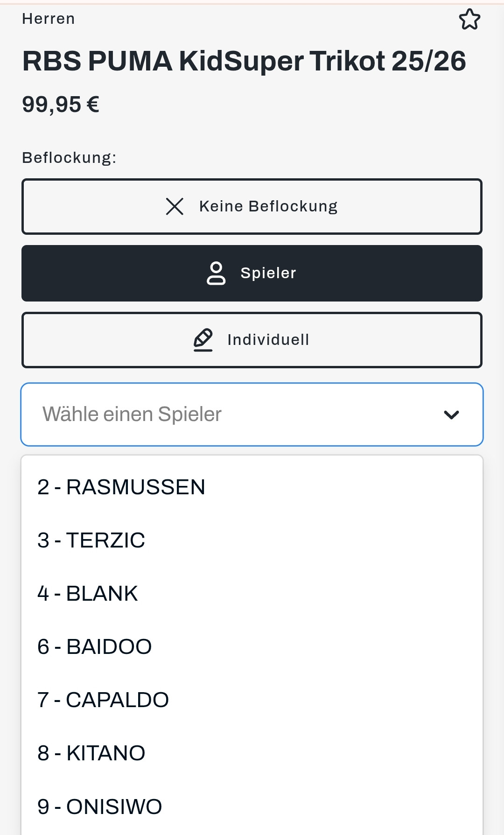
Task: Select 9 - ONISIWO from the list
Action: pos(100,807)
